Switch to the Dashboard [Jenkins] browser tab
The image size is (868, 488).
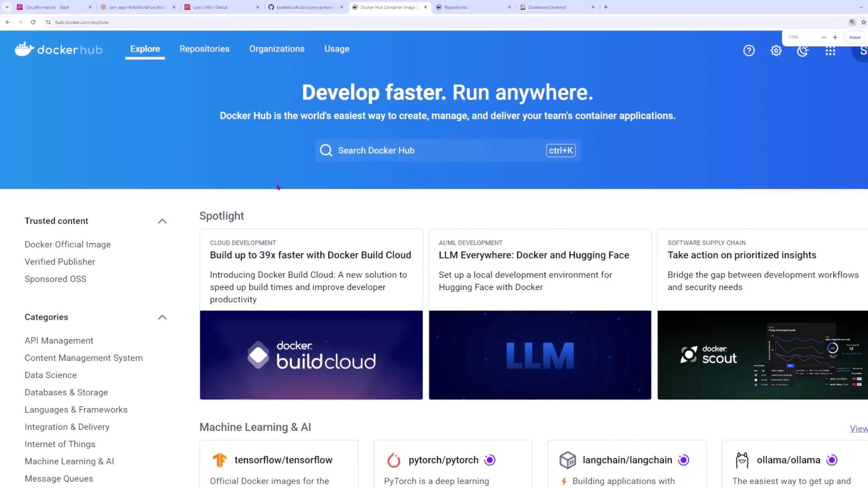pos(547,7)
